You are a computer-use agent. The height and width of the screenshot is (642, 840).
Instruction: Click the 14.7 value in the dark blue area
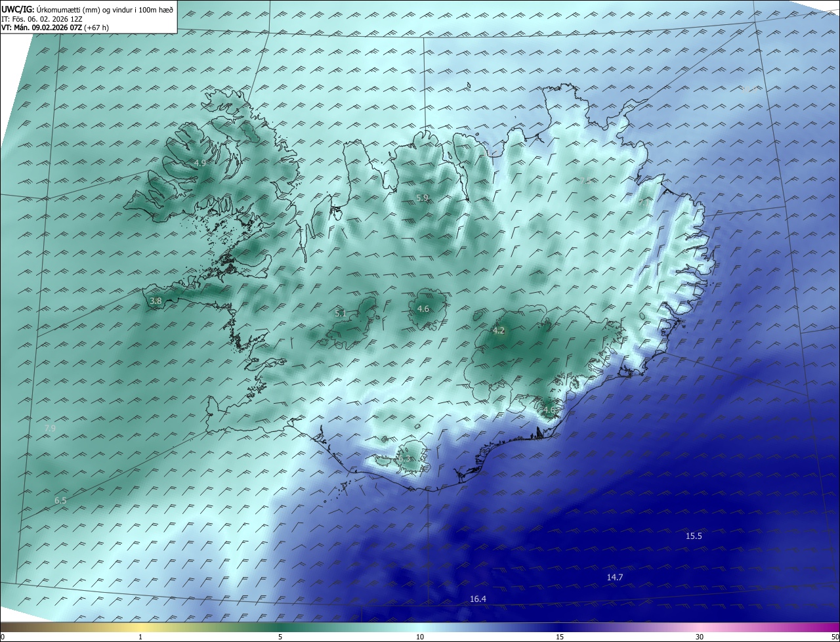(615, 578)
